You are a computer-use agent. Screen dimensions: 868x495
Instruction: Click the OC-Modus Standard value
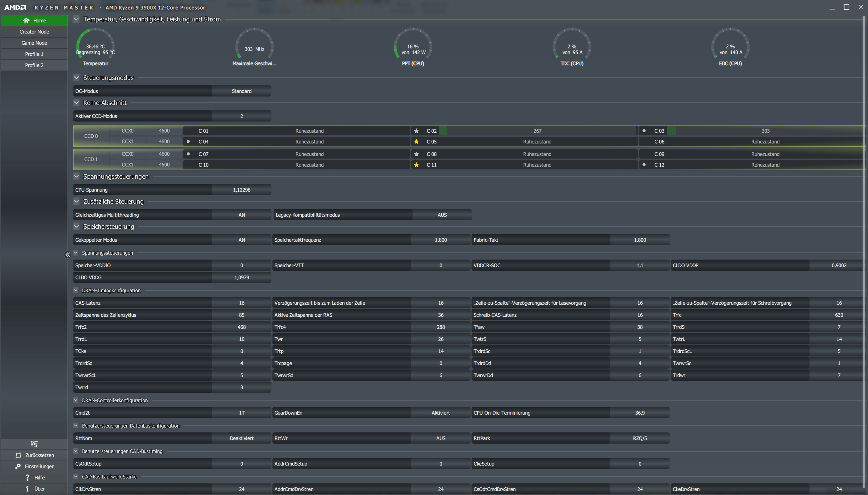click(242, 91)
